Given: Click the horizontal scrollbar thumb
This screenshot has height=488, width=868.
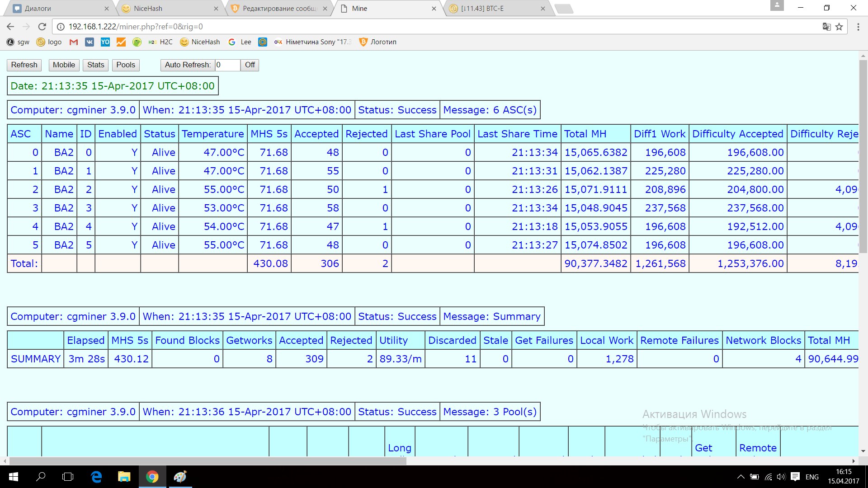Looking at the screenshot, I should tap(208, 461).
